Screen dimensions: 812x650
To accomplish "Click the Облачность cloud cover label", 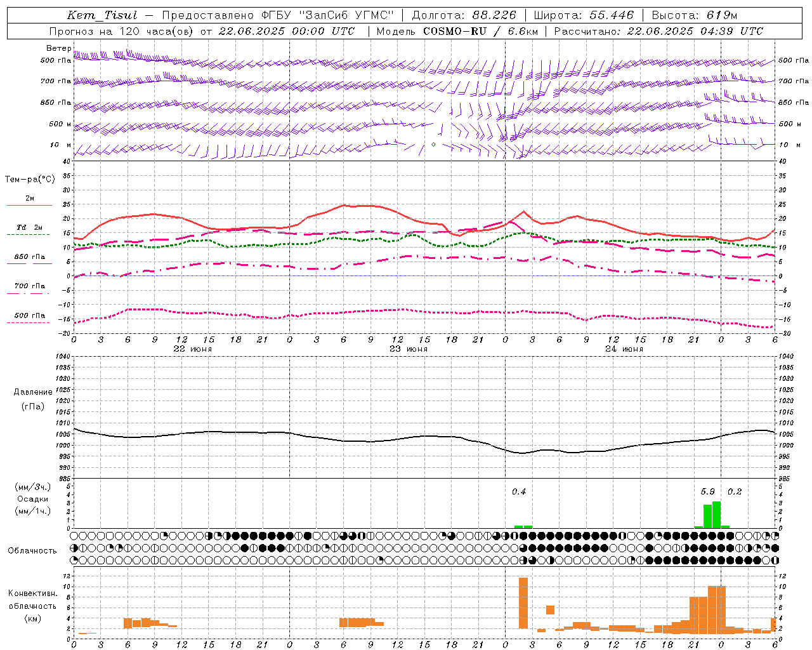I will (32, 551).
